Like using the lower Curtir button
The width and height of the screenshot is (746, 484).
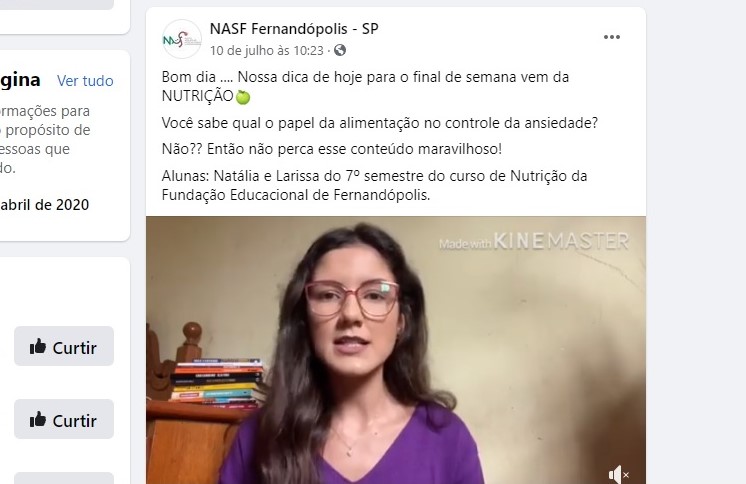pos(64,419)
